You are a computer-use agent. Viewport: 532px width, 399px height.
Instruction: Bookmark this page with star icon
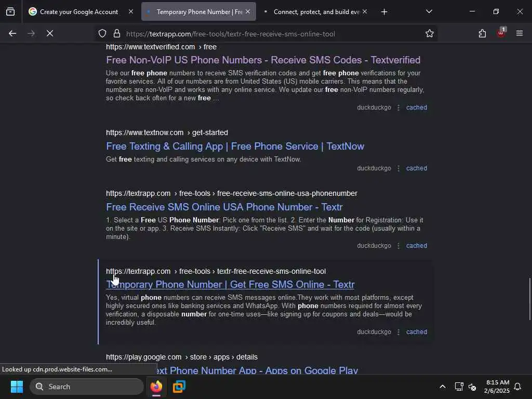click(x=430, y=34)
